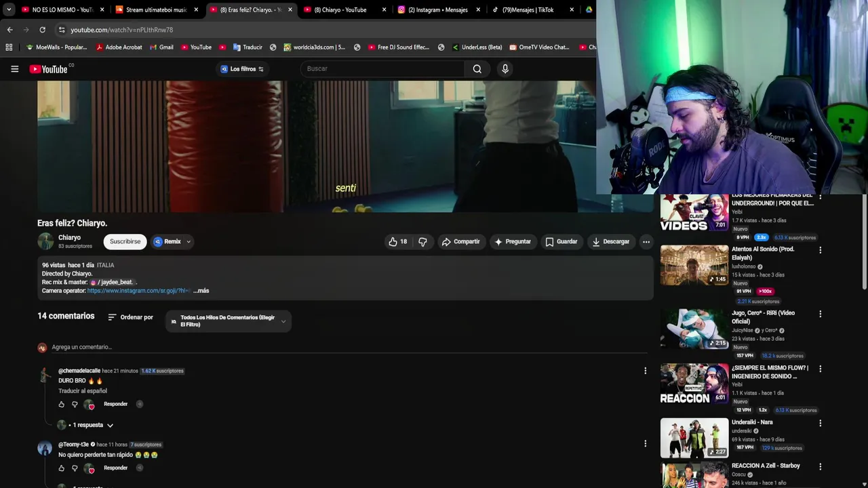
Task: Go to the YouTube home logo
Action: 49,69
